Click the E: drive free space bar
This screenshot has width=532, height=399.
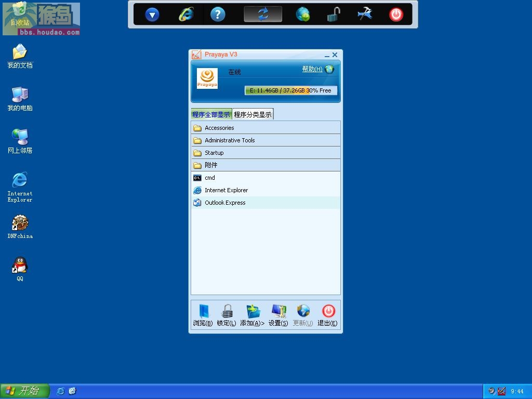pyautogui.click(x=291, y=90)
